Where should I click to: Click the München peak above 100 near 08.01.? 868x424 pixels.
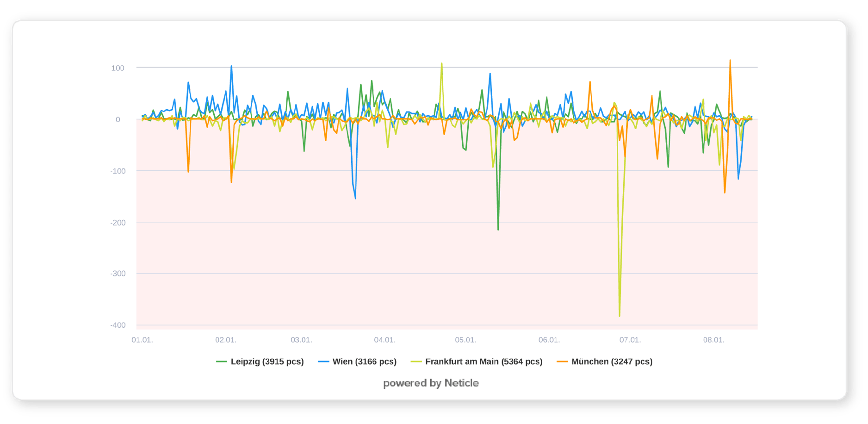click(730, 60)
